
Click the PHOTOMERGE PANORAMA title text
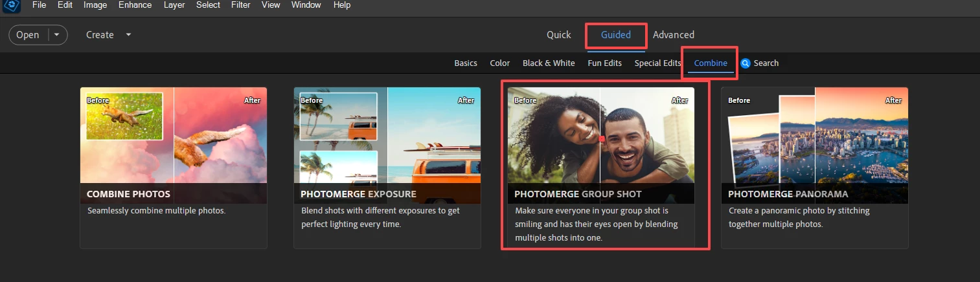click(788, 194)
